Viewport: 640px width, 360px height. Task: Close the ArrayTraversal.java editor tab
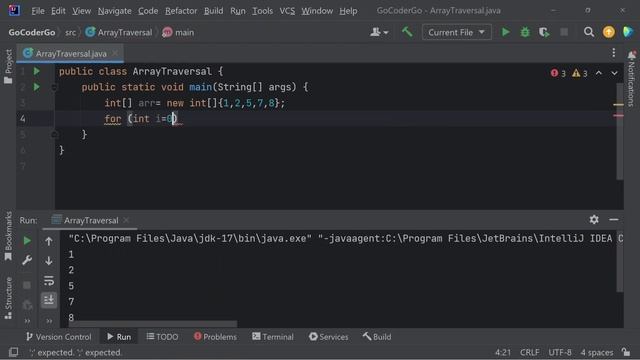(116, 53)
